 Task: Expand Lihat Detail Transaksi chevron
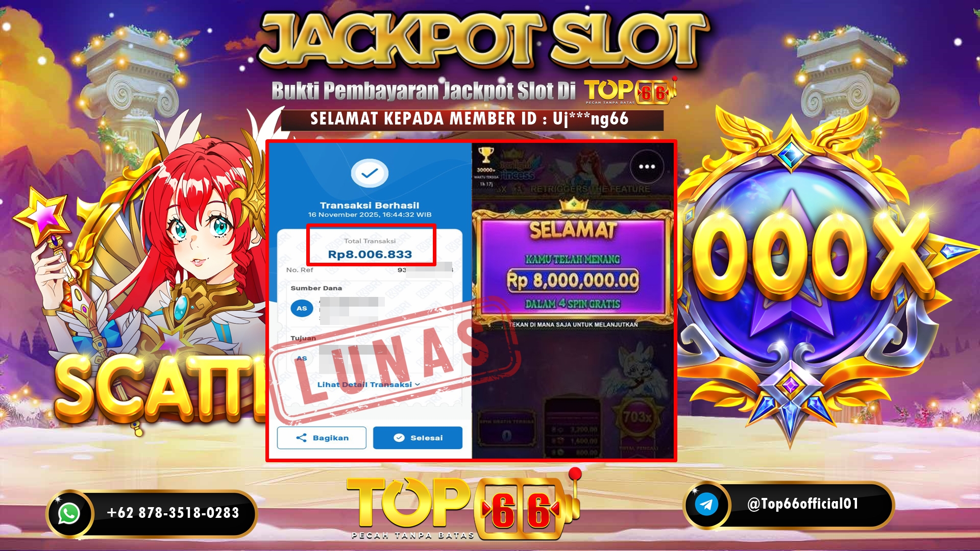[418, 385]
